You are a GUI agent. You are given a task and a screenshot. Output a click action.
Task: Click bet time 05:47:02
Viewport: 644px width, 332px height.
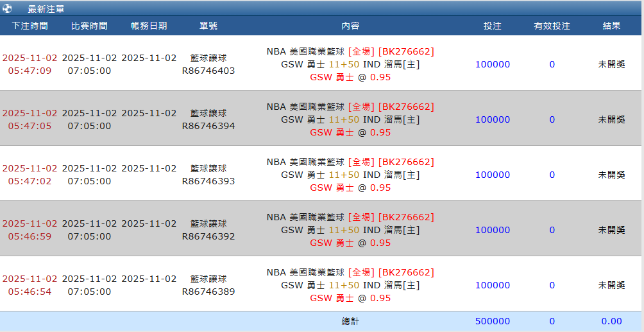30,181
